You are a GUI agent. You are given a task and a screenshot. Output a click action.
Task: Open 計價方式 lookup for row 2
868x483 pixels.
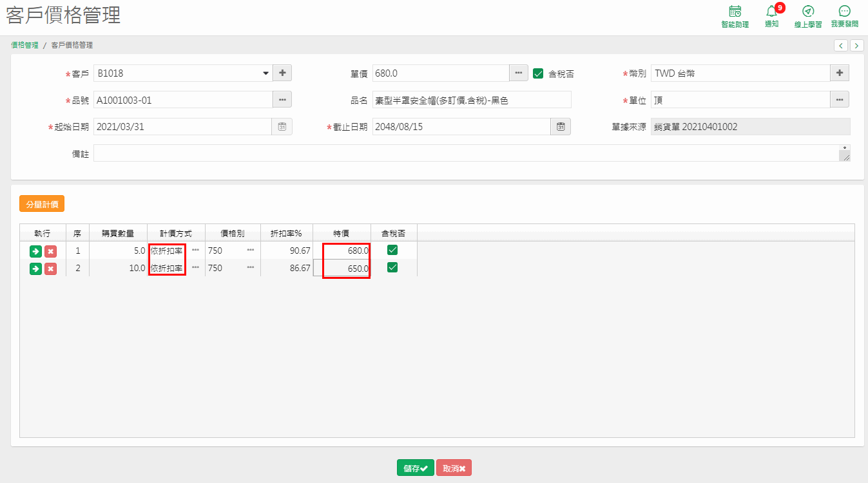click(195, 268)
